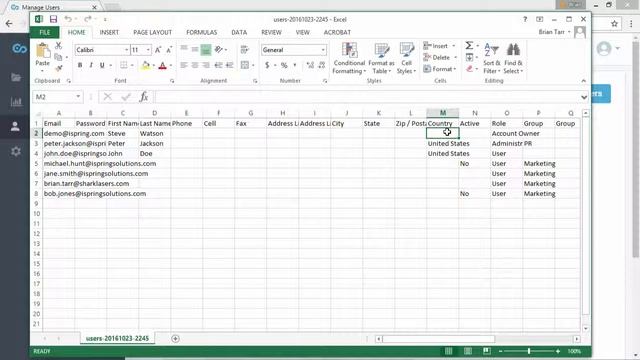Screen dimensions: 640x360
Task: Open the FILE tab
Action: 44,32
